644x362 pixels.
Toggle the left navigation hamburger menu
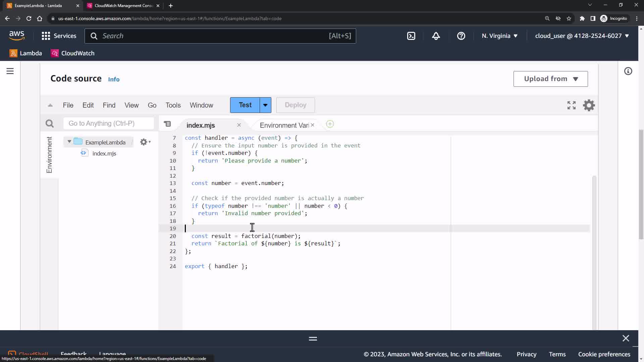10,71
